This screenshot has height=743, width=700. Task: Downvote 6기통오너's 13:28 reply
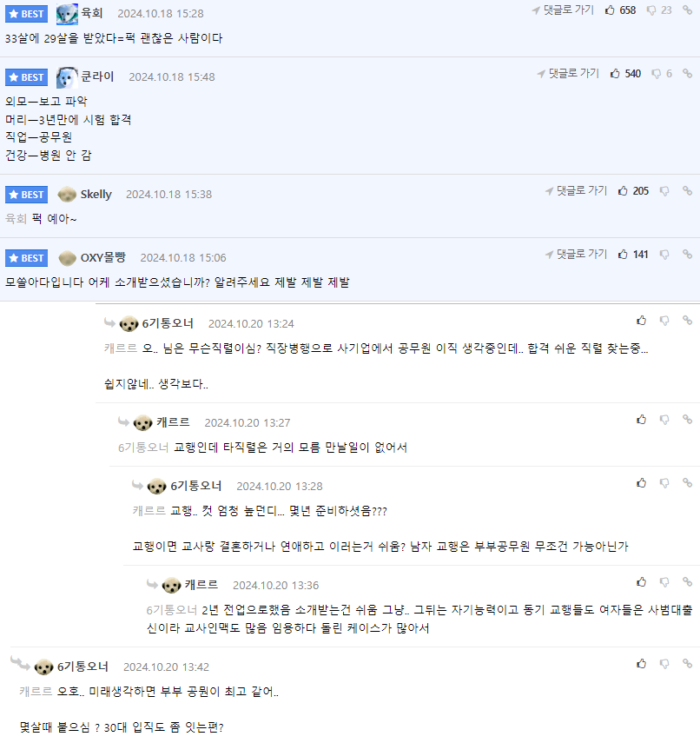(664, 483)
